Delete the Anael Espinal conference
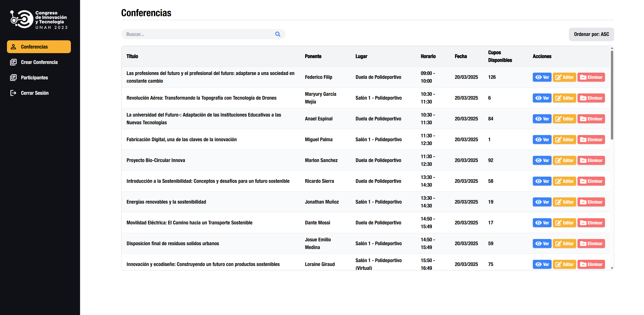Viewport: 644px width, 315px height. tap(591, 119)
